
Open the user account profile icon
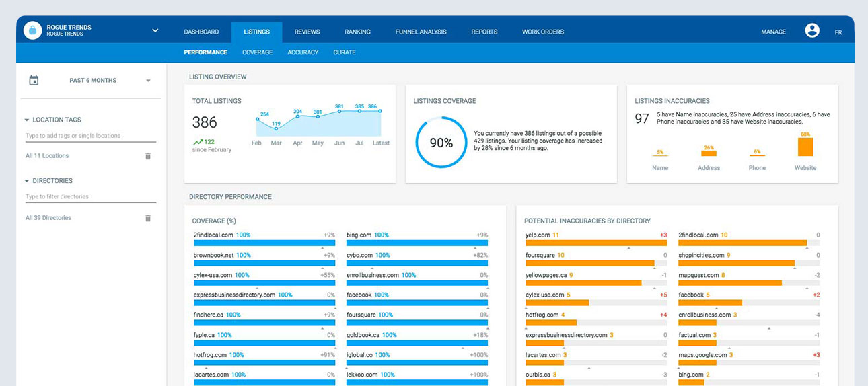pos(812,31)
